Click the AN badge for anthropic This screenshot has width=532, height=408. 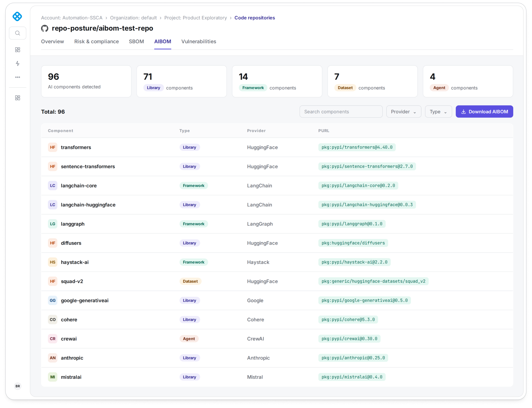point(53,358)
